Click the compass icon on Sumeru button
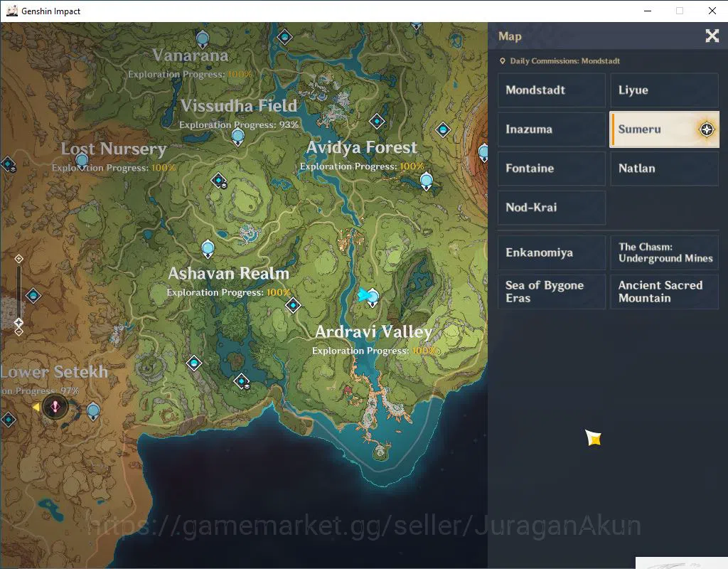 [707, 129]
